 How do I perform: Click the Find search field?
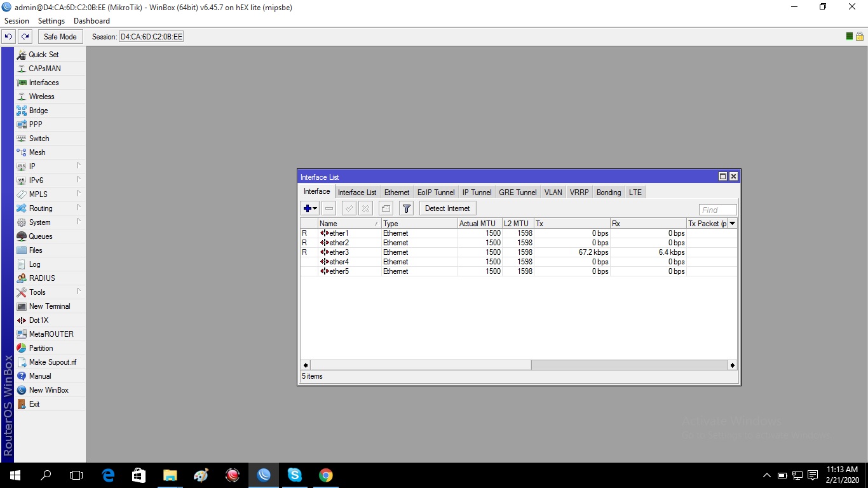[718, 210]
